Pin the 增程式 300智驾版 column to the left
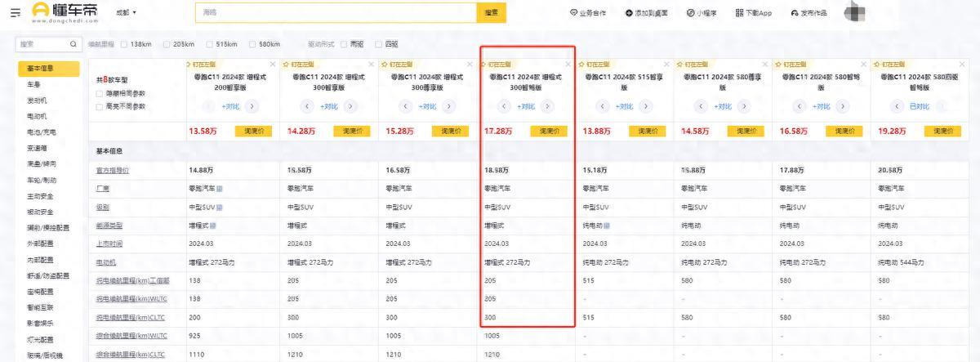 [x=496, y=64]
